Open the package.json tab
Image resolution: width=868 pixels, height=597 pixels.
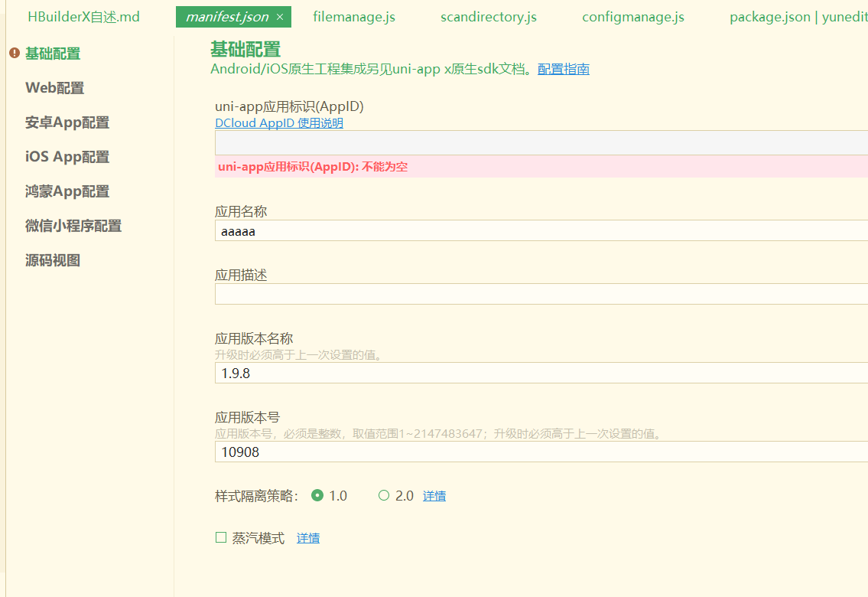click(x=798, y=17)
